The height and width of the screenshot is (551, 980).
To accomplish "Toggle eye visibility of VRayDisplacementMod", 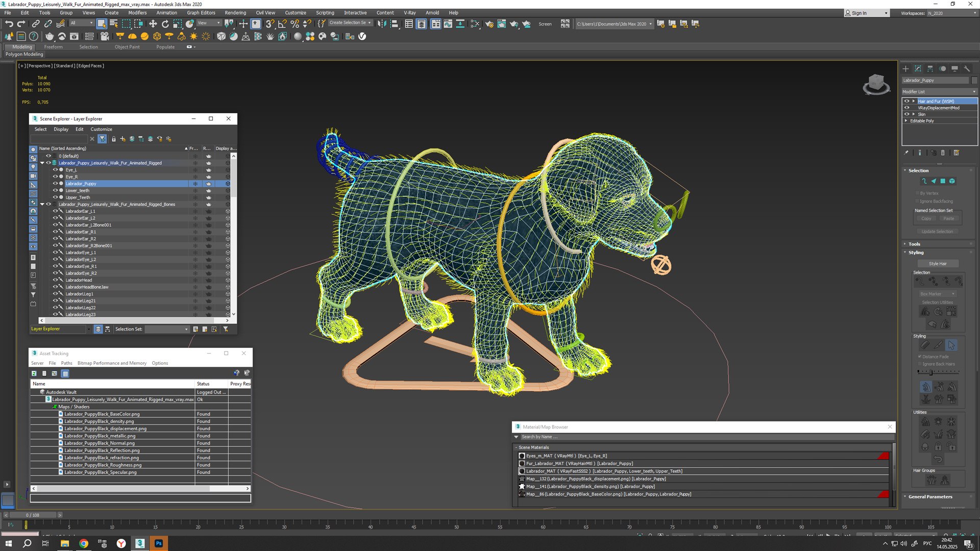I will [x=907, y=108].
